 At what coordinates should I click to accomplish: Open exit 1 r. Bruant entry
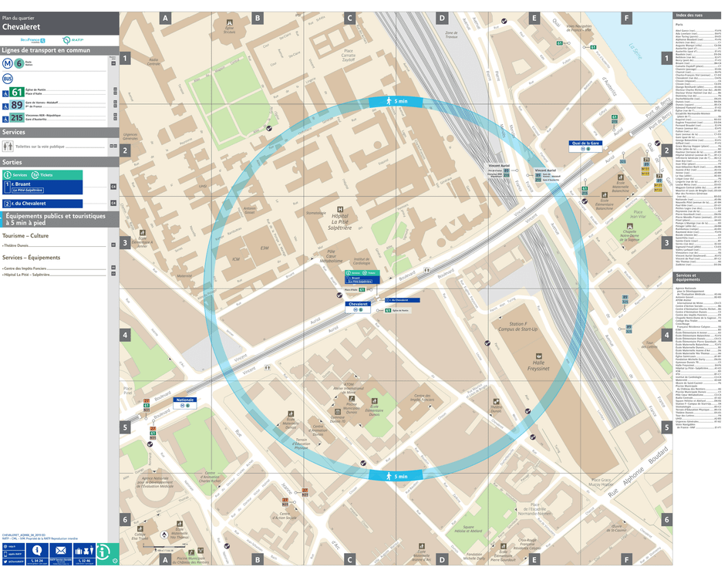[20, 184]
